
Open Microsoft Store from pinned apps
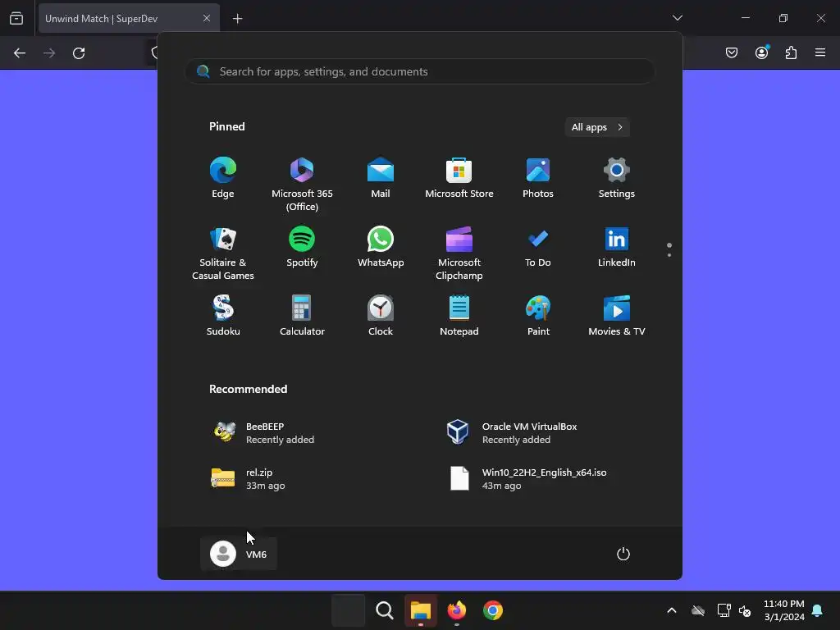click(459, 178)
